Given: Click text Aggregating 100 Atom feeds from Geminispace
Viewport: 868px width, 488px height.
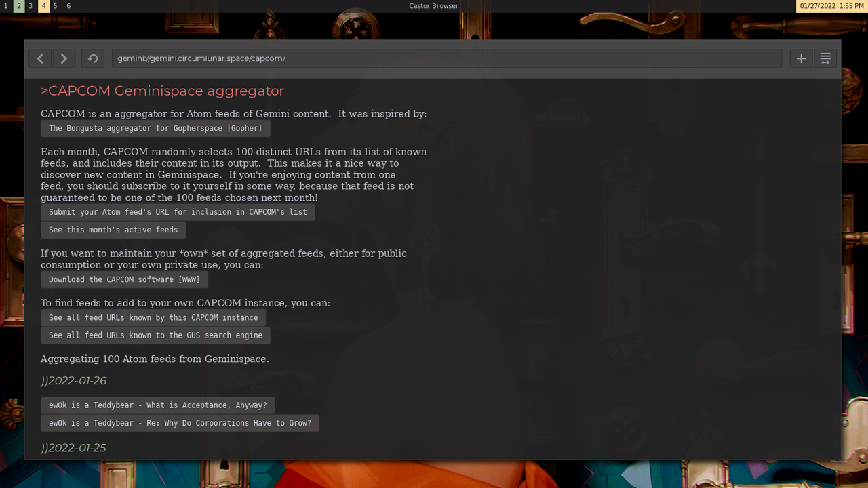Looking at the screenshot, I should click(155, 359).
